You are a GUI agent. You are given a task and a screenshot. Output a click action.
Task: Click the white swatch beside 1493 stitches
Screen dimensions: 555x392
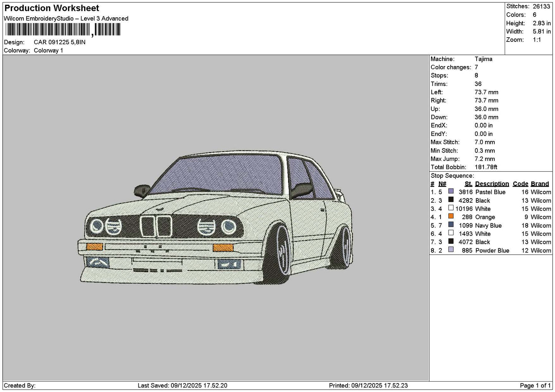(x=451, y=233)
